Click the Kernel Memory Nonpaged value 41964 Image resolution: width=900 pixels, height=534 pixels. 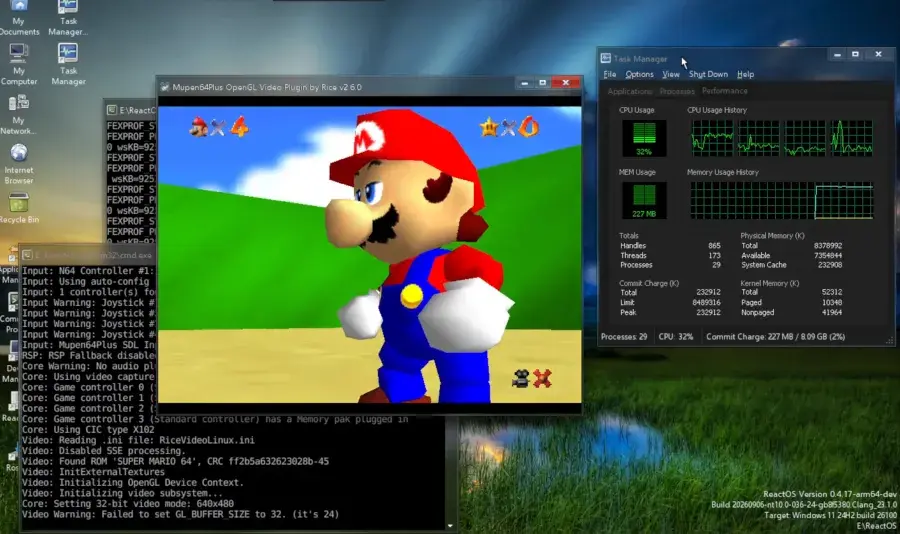(x=832, y=312)
